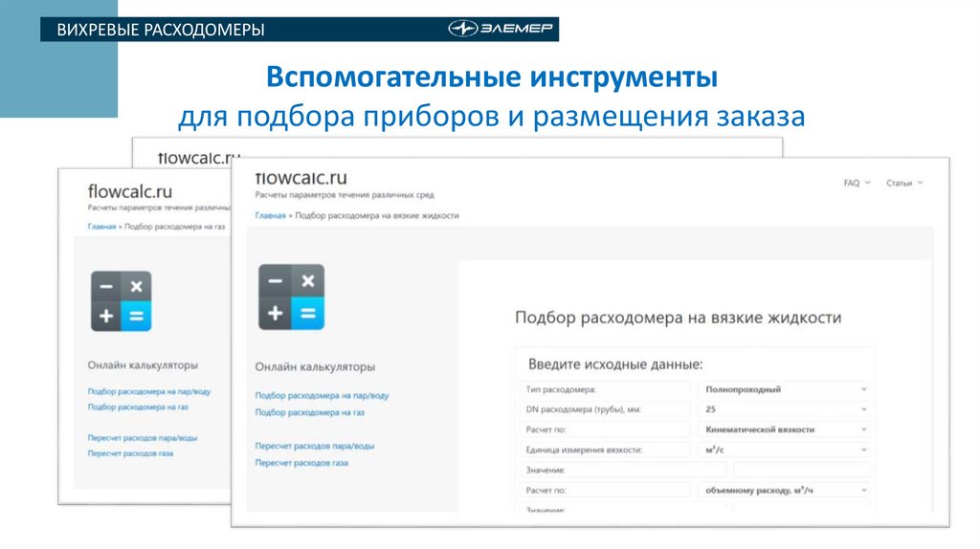Viewport: 980px width, 549px height.
Task: Click the Главная breadcrumb link in front window
Action: click(x=270, y=215)
